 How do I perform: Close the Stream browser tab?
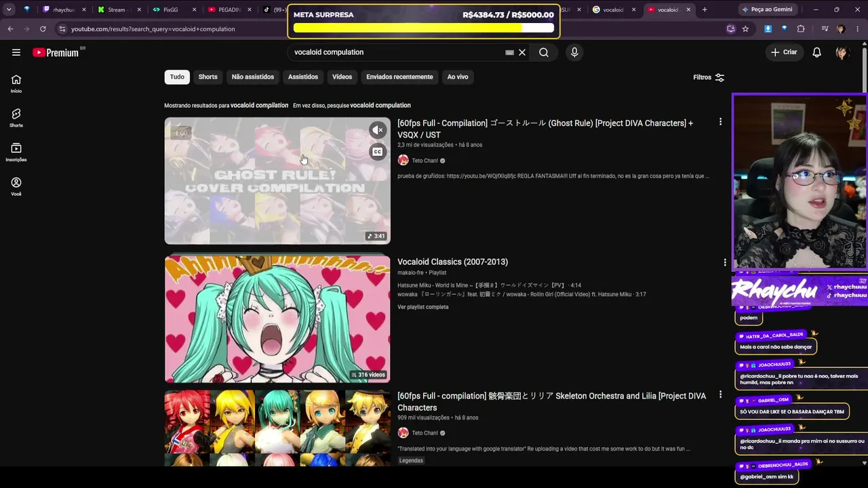[x=139, y=9]
